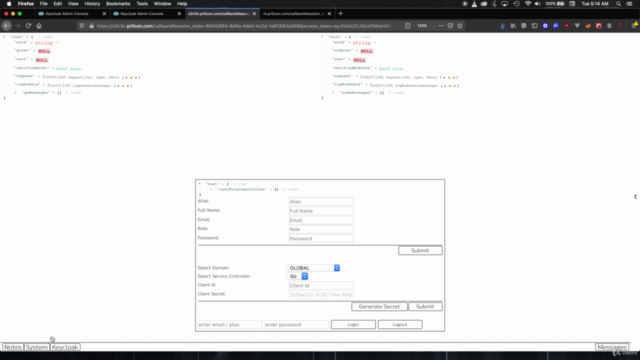640x360 pixels.
Task: Open the Apple menu
Action: click(9, 4)
